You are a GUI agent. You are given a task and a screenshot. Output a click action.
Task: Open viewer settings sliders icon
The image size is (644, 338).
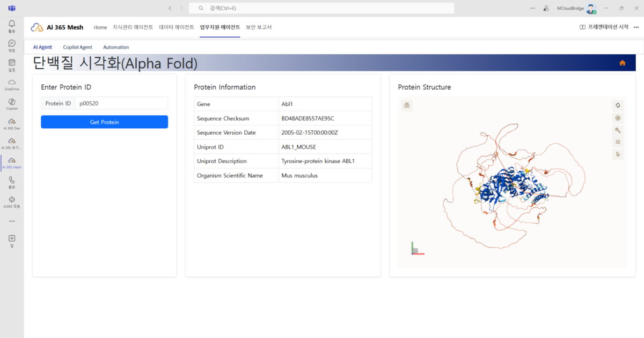click(x=618, y=142)
